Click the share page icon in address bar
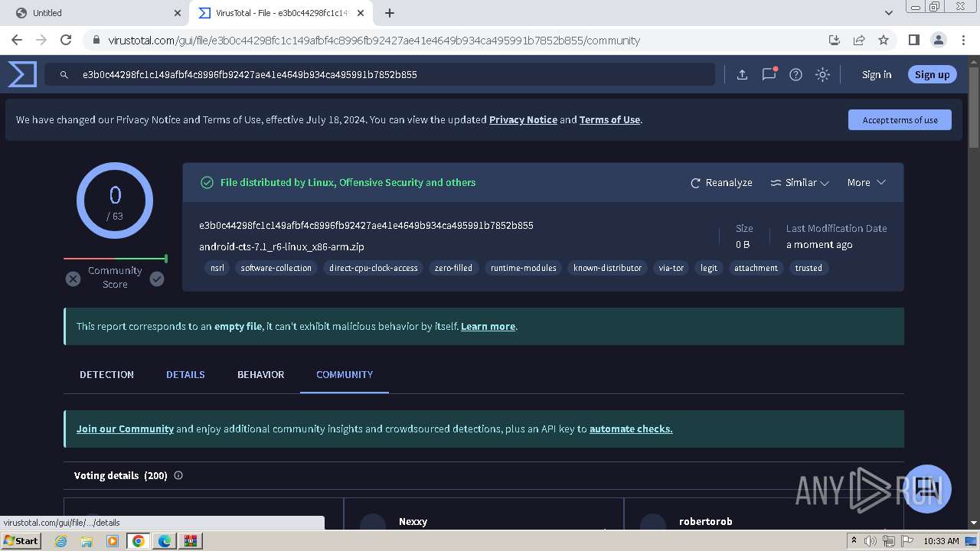 859,40
